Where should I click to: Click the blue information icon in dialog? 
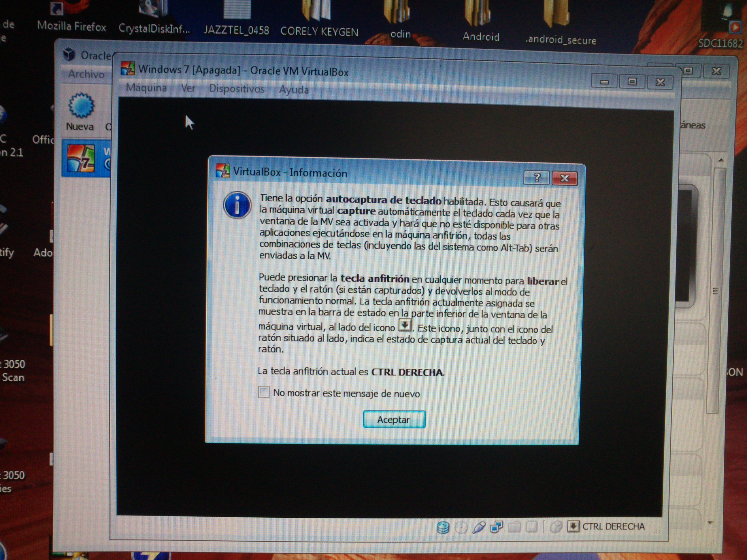(x=237, y=205)
